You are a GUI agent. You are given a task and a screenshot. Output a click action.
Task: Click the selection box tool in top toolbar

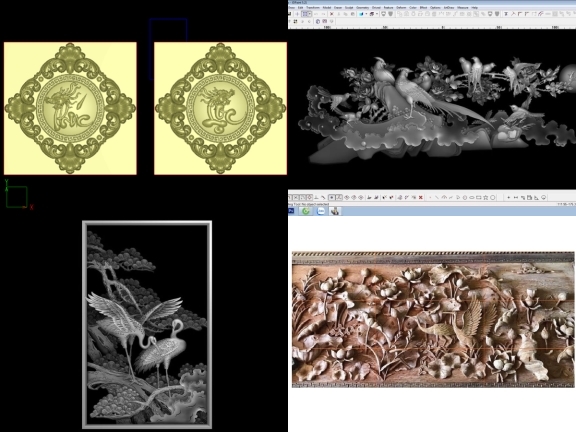(305, 14)
